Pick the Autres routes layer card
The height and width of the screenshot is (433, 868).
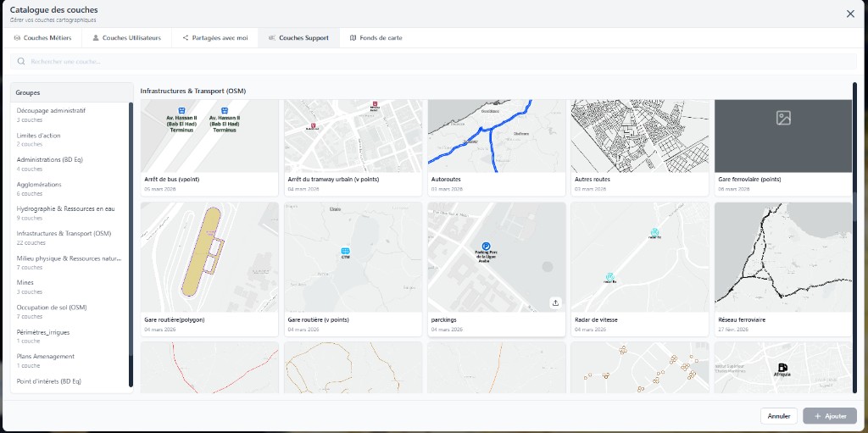(x=640, y=147)
